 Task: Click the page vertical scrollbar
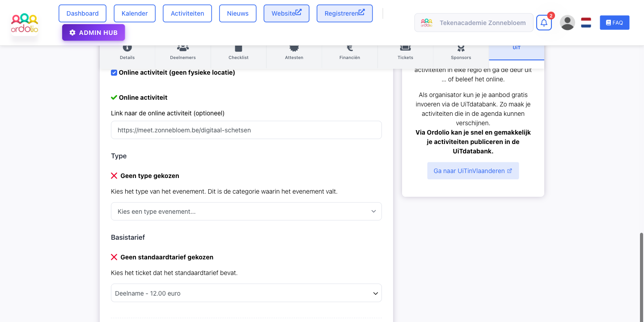coord(642,277)
